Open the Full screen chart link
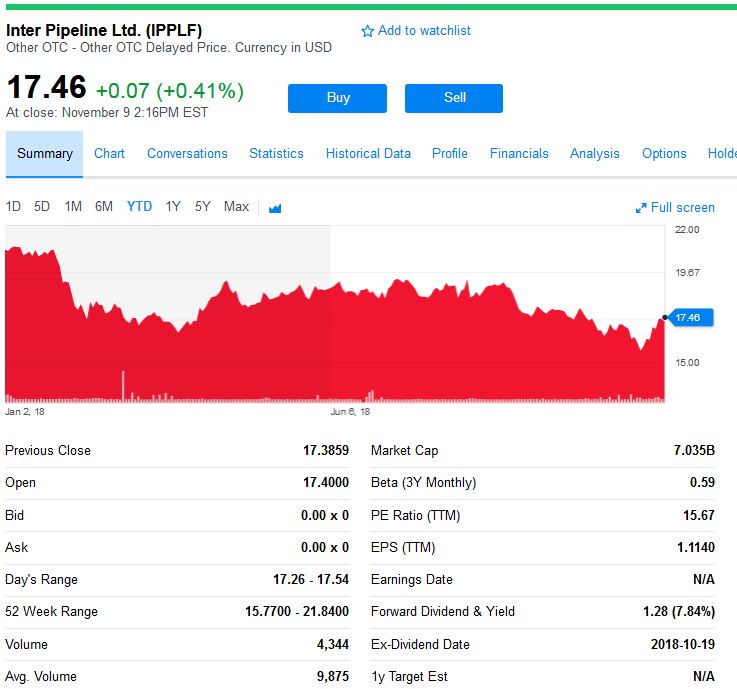The height and width of the screenshot is (689, 737). pos(675,207)
